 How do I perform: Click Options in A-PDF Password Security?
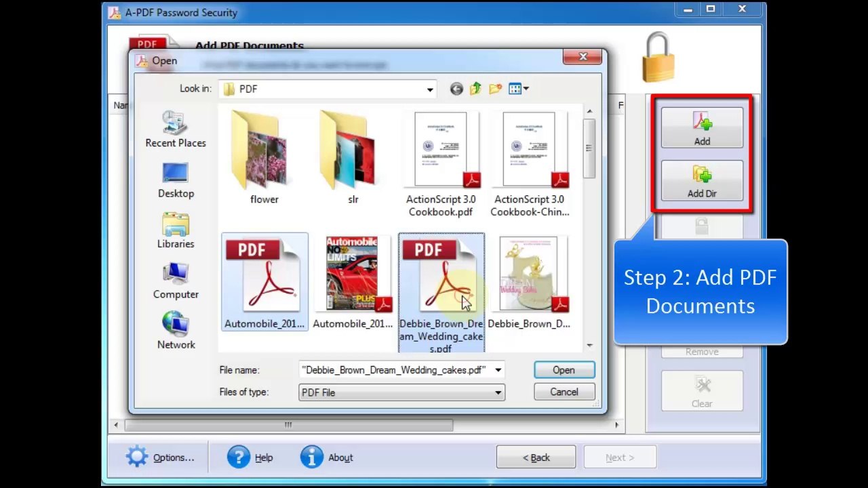tap(161, 457)
